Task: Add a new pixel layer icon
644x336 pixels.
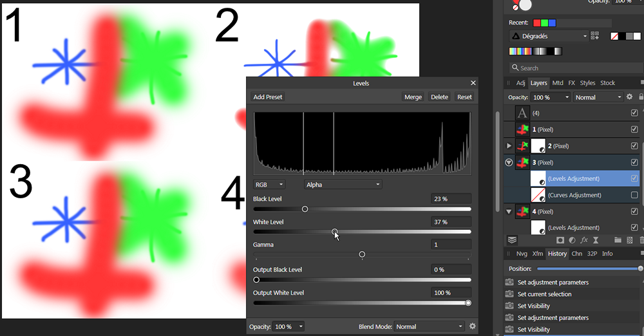Action: (x=630, y=240)
